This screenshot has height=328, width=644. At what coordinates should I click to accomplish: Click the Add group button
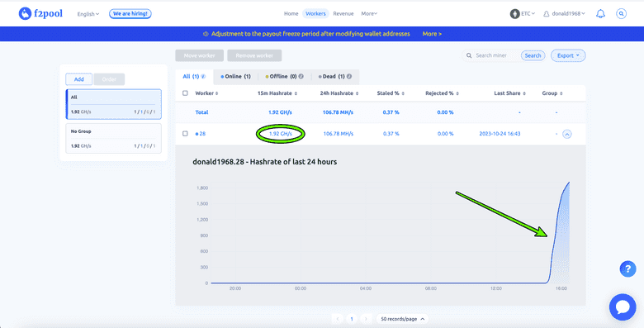click(79, 79)
